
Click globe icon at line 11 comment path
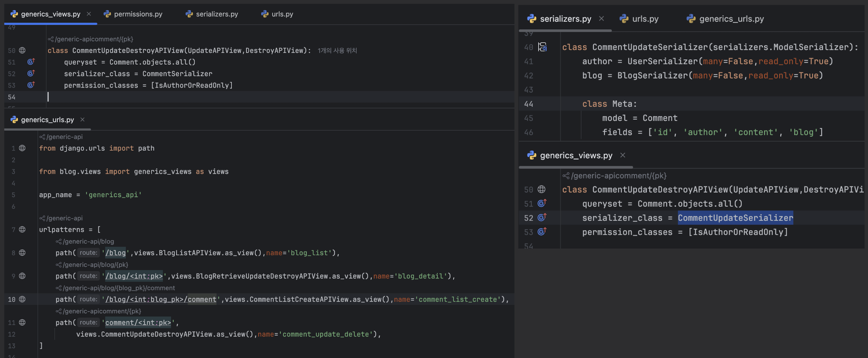[x=22, y=322]
